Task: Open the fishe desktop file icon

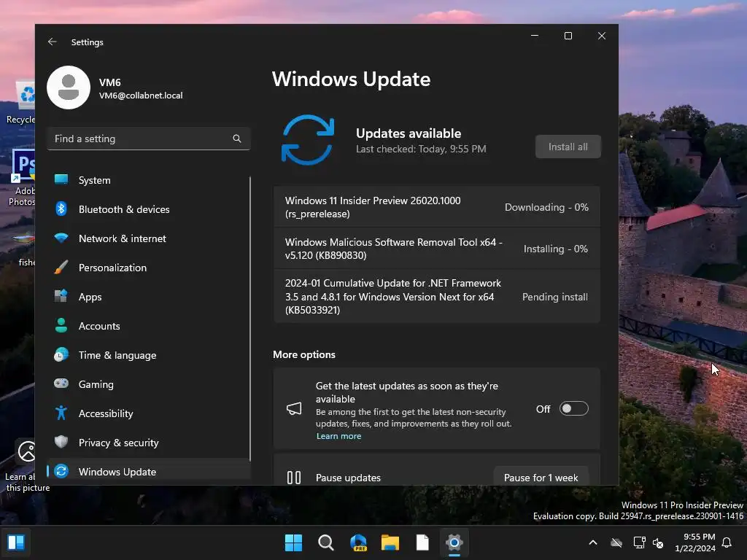Action: 25,249
